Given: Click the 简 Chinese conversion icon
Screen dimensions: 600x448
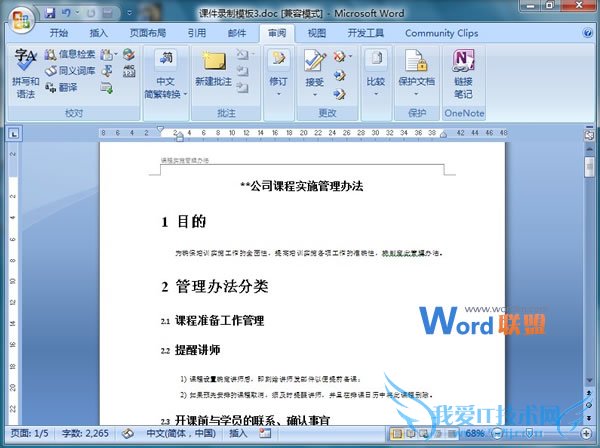Looking at the screenshot, I should [166, 59].
